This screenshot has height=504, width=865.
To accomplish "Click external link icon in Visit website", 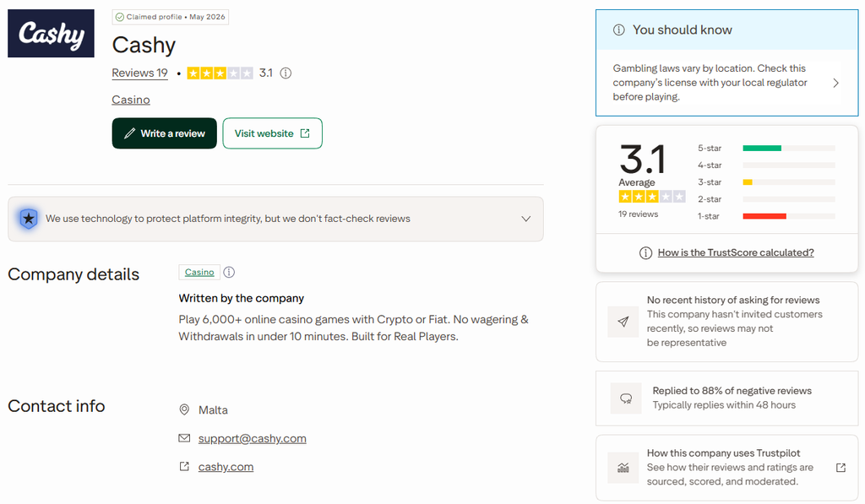I will coord(305,133).
